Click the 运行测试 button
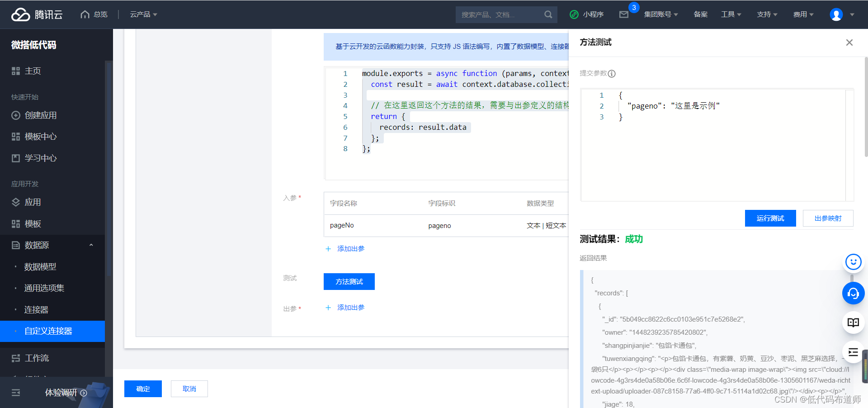This screenshot has height=408, width=868. click(770, 218)
